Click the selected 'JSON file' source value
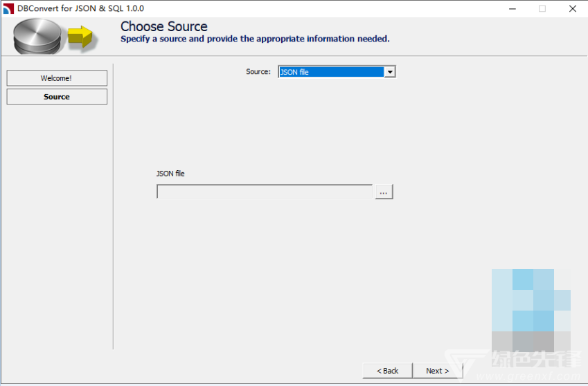The image size is (588, 386). tap(332, 72)
